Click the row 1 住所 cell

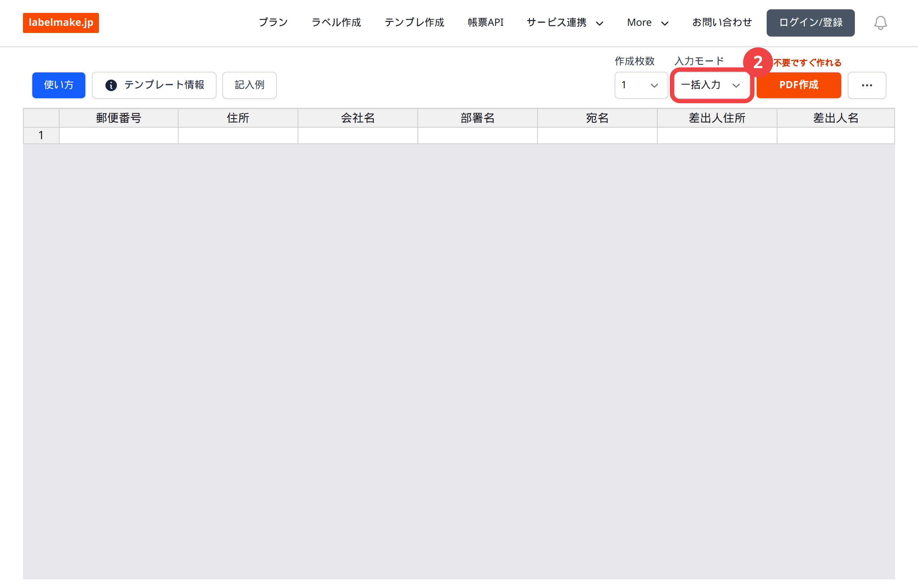(x=238, y=136)
